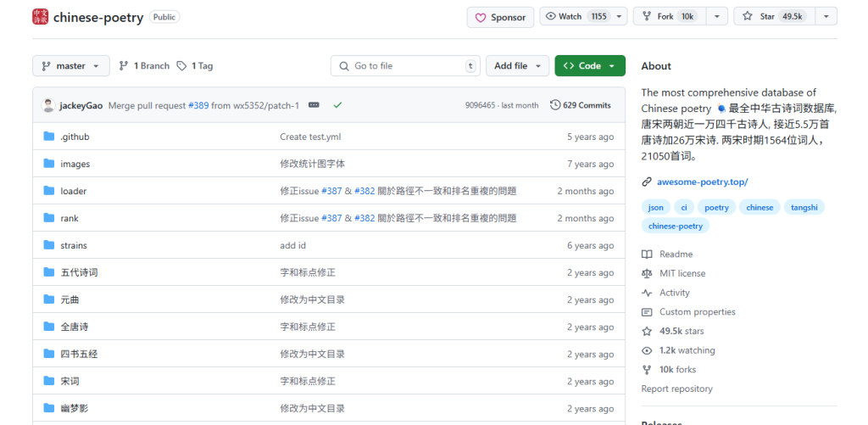Click the scales icon beside MIT license
Image resolution: width=868 pixels, height=425 pixels.
coord(647,273)
